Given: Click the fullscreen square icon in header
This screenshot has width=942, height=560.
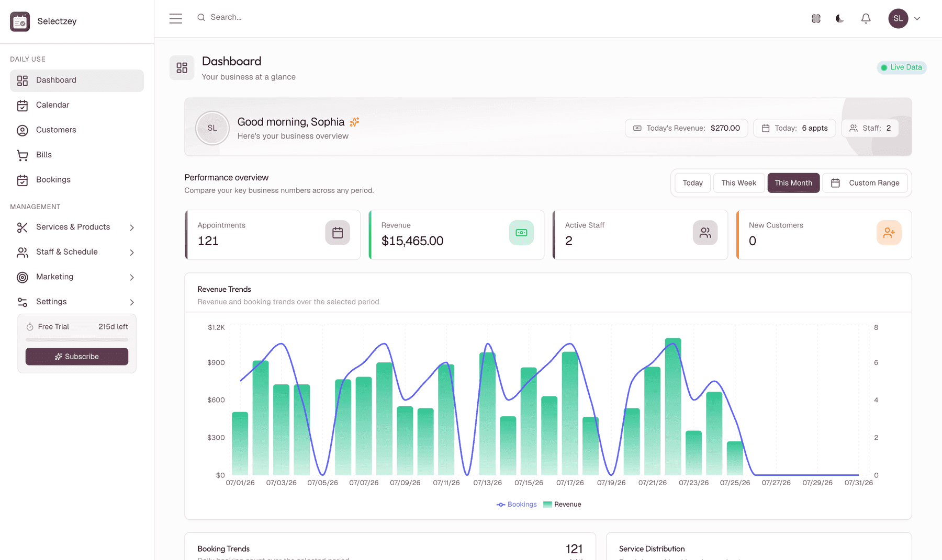Looking at the screenshot, I should pyautogui.click(x=816, y=18).
